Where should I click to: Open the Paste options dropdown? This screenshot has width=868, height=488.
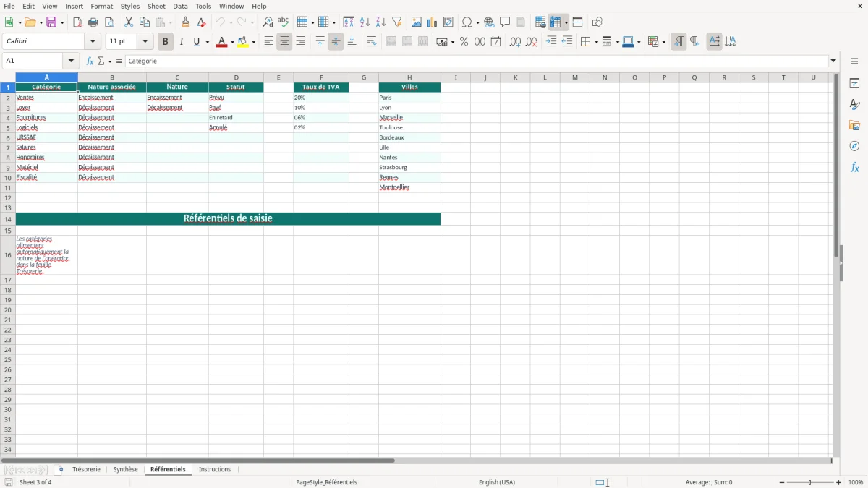pyautogui.click(x=170, y=22)
